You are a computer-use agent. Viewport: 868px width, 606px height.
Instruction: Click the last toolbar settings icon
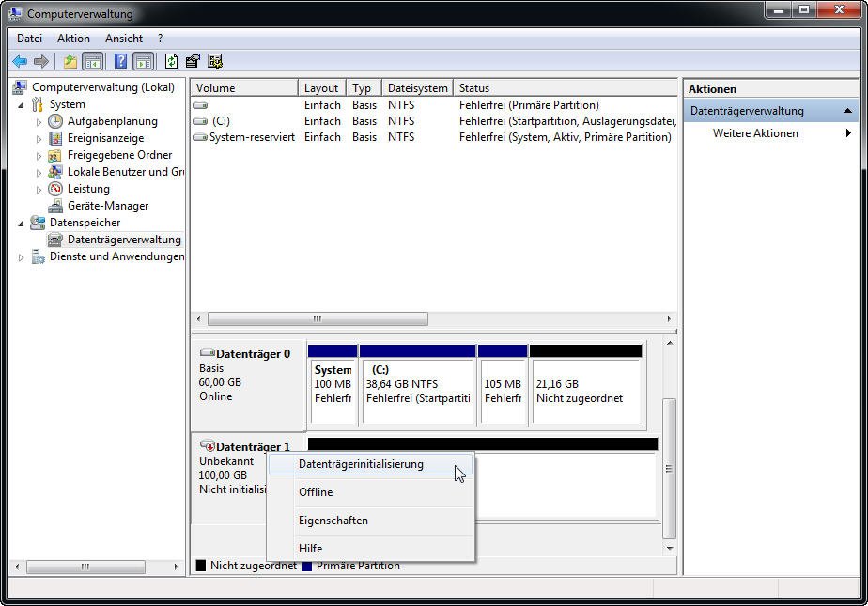215,61
